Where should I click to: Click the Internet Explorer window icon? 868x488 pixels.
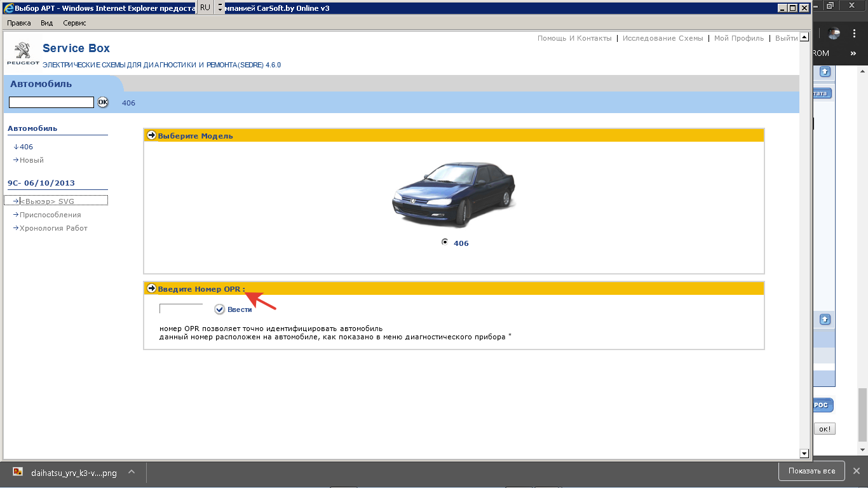coord(8,8)
